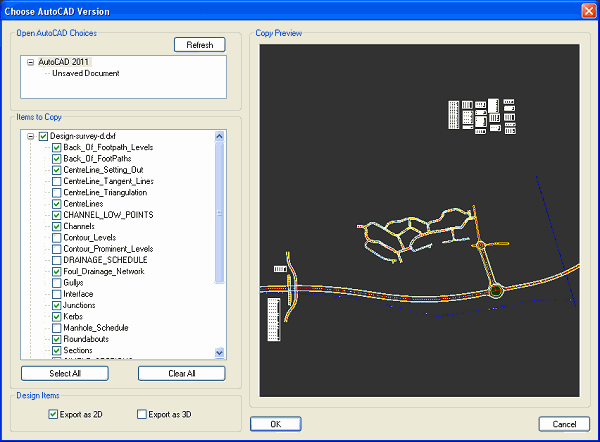Viewport: 600px width, 442px height.
Task: Uncheck the CentreLines layer
Action: point(57,204)
